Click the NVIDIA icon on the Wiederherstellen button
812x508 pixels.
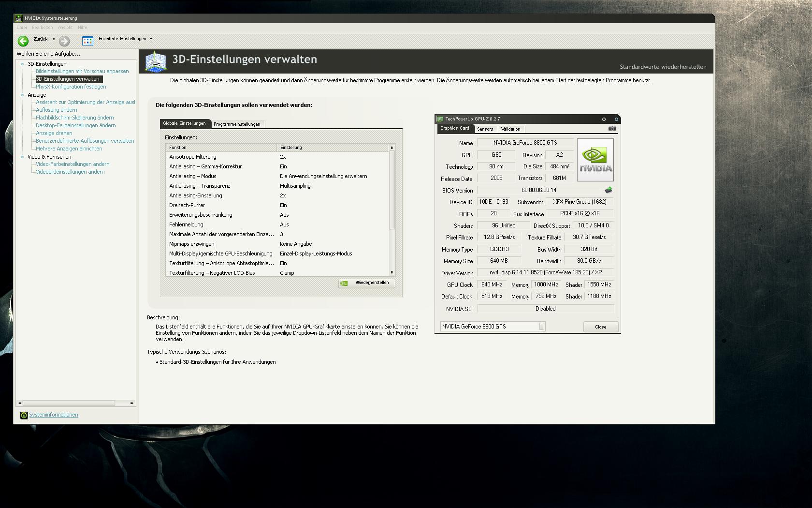tap(344, 283)
